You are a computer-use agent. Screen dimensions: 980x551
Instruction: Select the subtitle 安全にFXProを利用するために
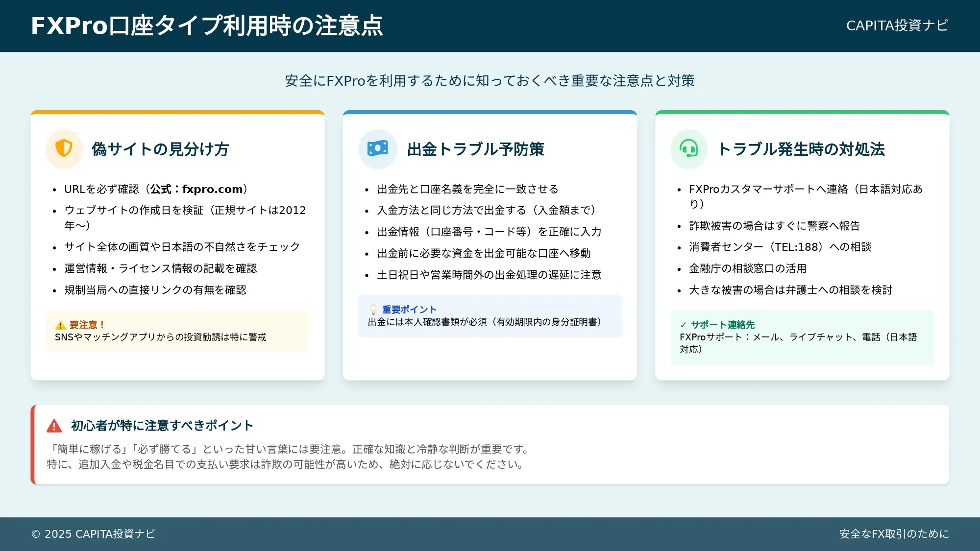(x=490, y=81)
